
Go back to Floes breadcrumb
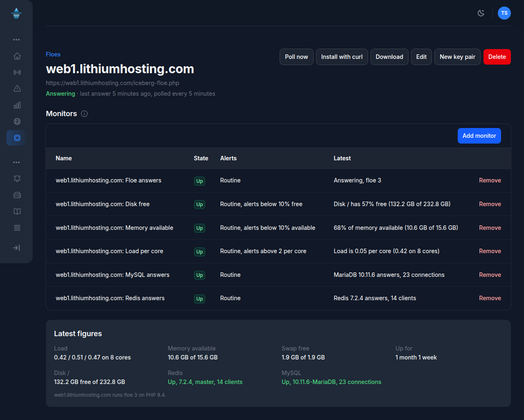tap(53, 54)
